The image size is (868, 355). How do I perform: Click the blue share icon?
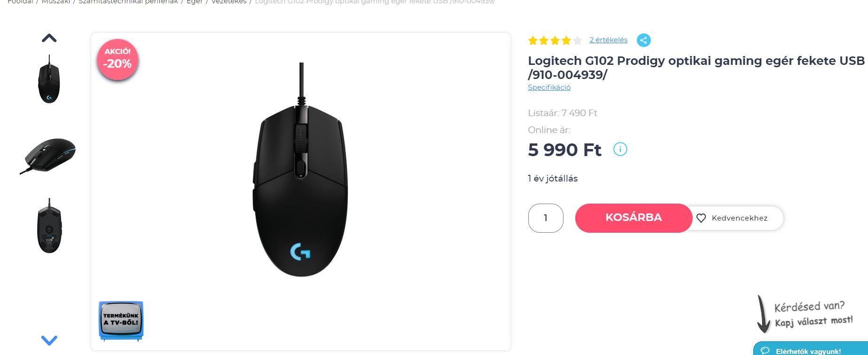pos(643,40)
